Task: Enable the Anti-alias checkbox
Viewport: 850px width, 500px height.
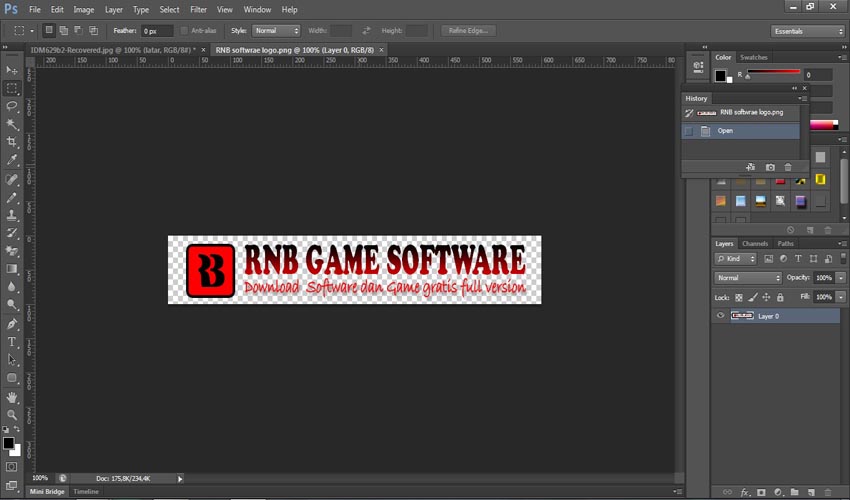Action: pyautogui.click(x=184, y=31)
